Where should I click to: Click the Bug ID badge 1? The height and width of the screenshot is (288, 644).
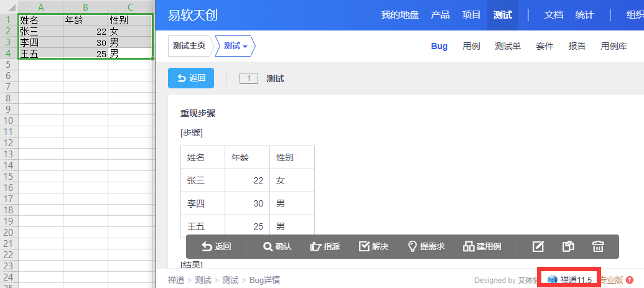tap(249, 78)
